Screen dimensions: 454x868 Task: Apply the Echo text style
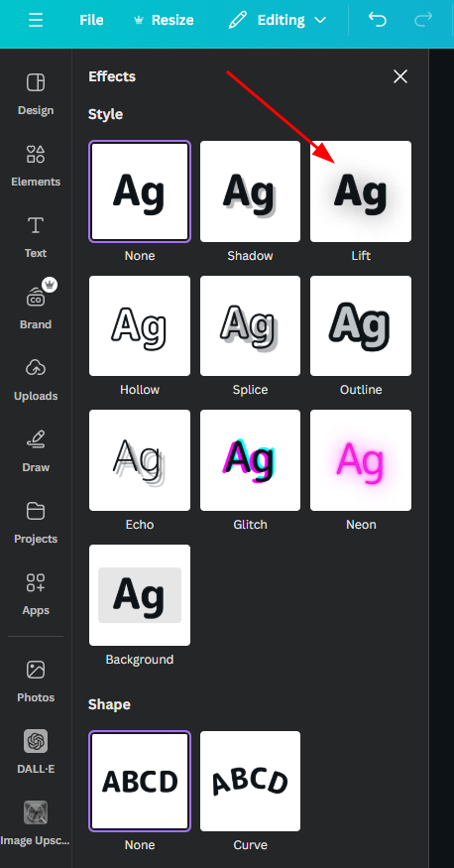[x=140, y=460]
